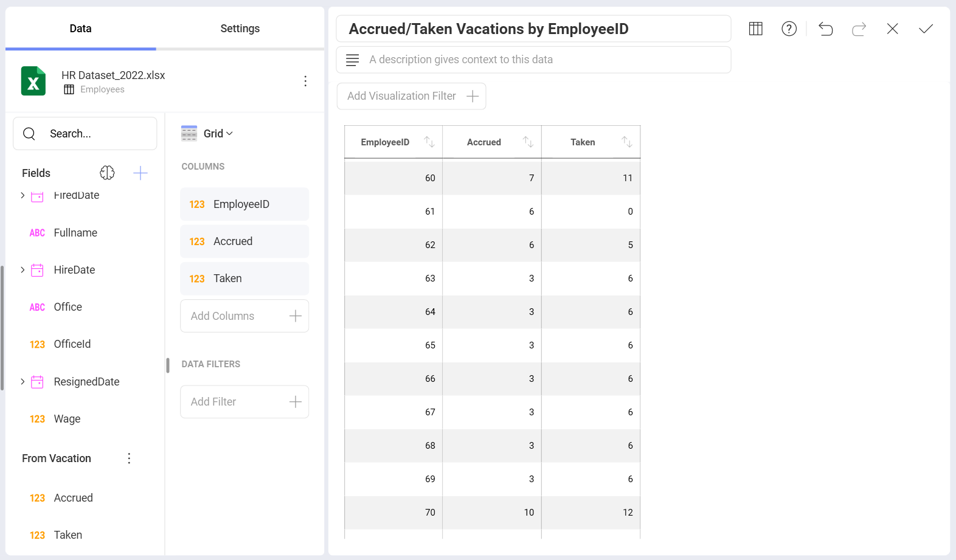Select Taken field under From Vacation
Image resolution: width=956 pixels, height=560 pixels.
pyautogui.click(x=68, y=535)
